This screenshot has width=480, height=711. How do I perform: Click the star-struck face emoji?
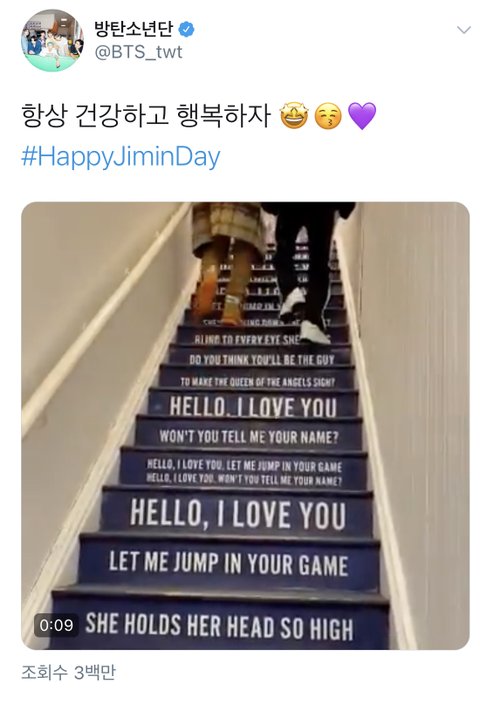coord(294,115)
